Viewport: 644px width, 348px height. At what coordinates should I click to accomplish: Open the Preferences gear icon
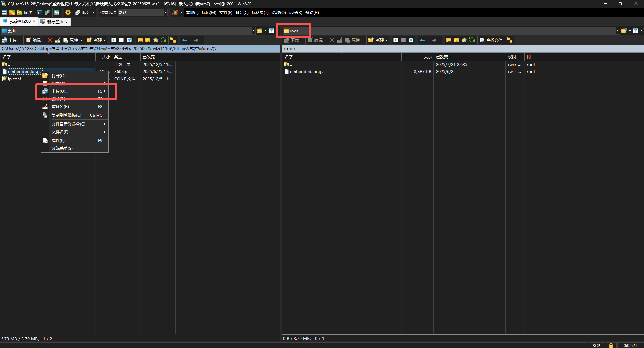tap(68, 12)
